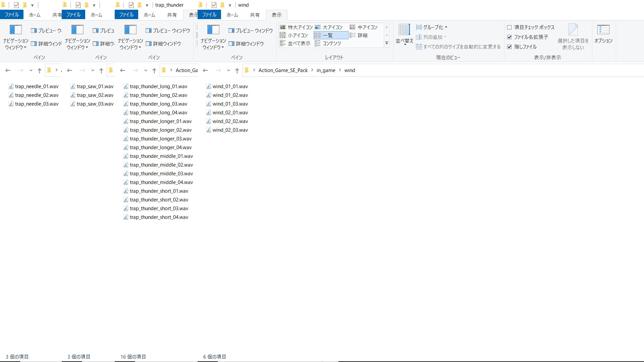Viewport: 644px width, 362px height.
Task: Select trap_needle_03.wav file
Action: [34, 104]
